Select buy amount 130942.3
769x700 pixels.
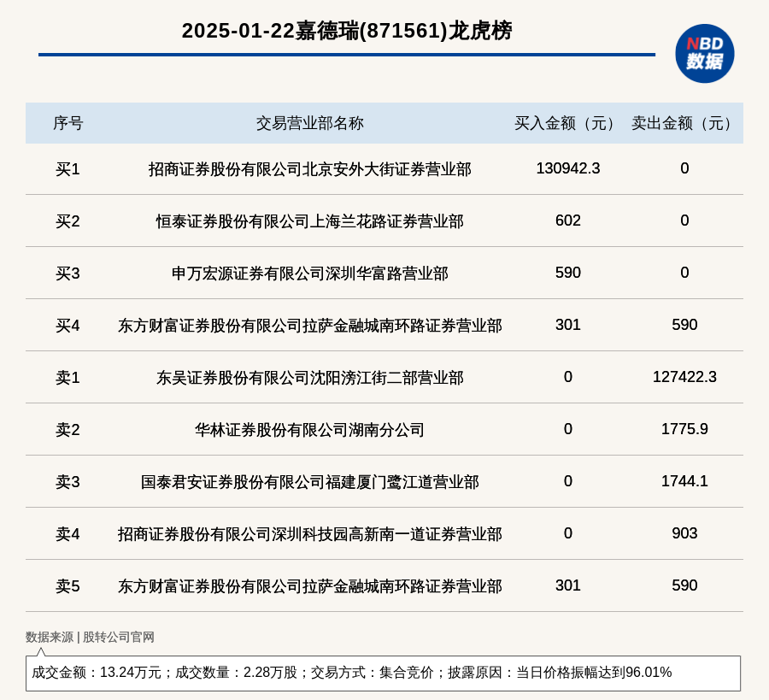tap(568, 168)
